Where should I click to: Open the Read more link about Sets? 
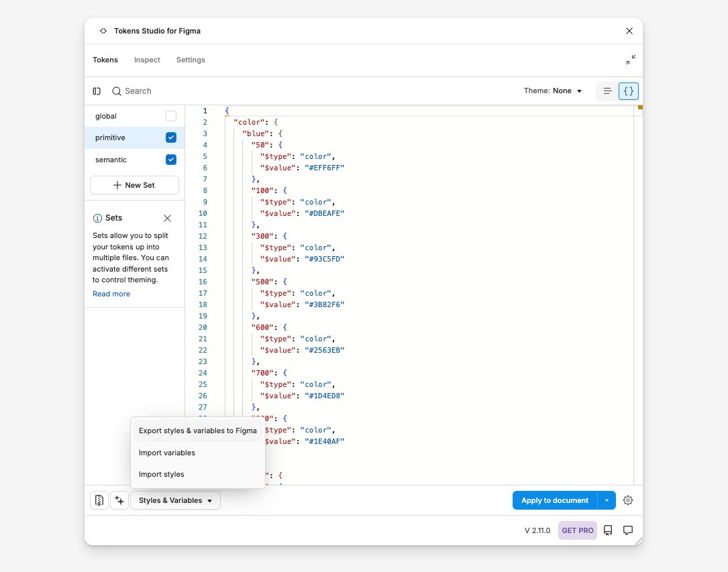[x=111, y=294]
